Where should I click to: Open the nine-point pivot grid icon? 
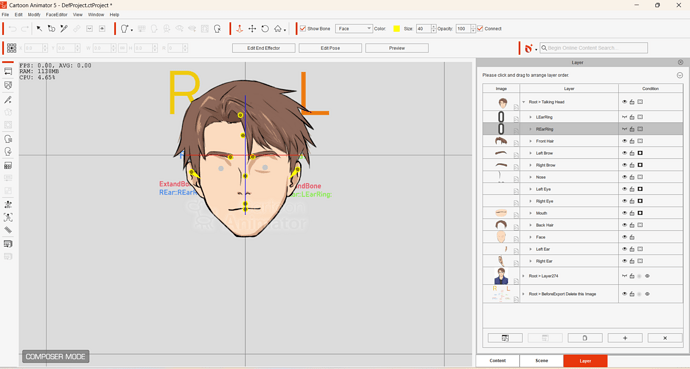tap(12, 48)
